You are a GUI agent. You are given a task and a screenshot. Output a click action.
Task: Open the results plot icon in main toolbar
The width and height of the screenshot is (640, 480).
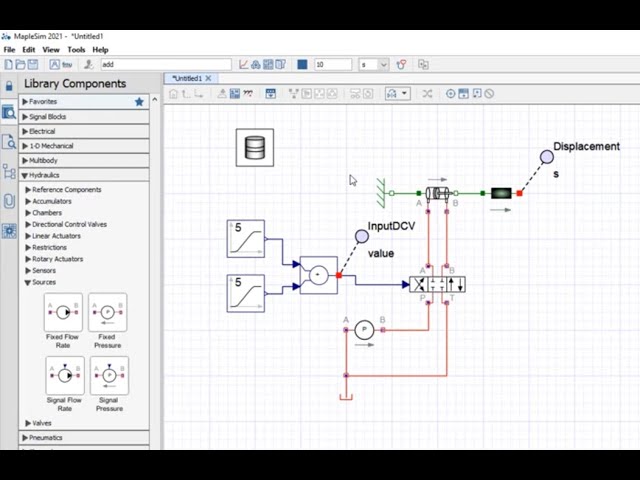click(243, 64)
